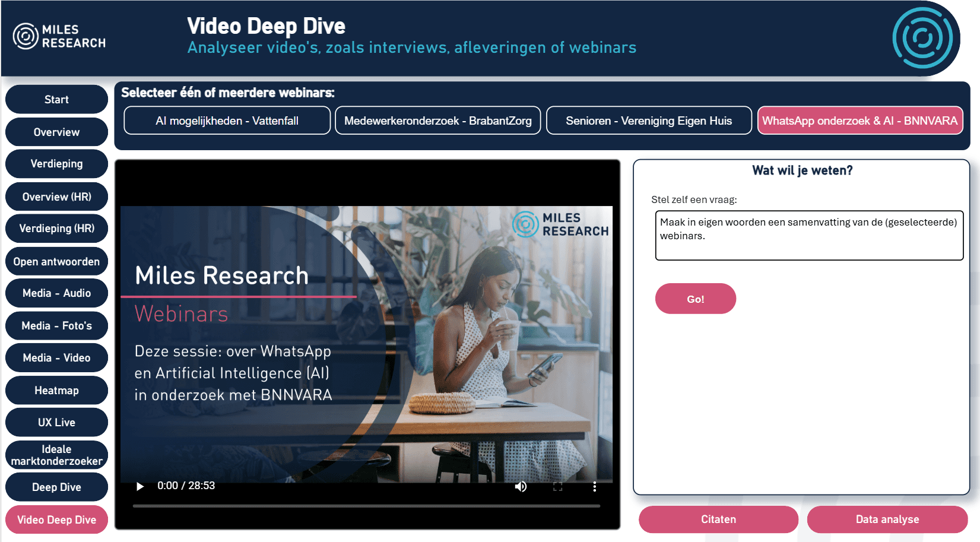This screenshot has height=542, width=980.
Task: Go to Media - Audio
Action: click(x=56, y=293)
